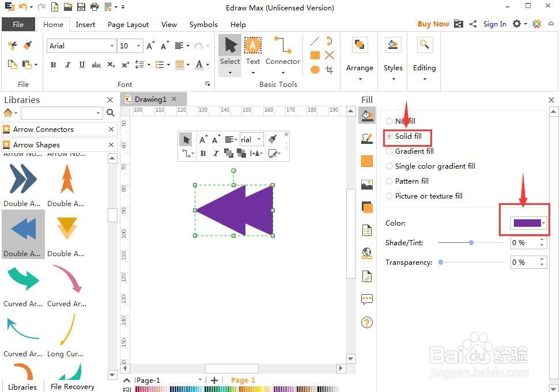Expand the Styles dropdown
The width and height of the screenshot is (560, 392).
pyautogui.click(x=393, y=79)
